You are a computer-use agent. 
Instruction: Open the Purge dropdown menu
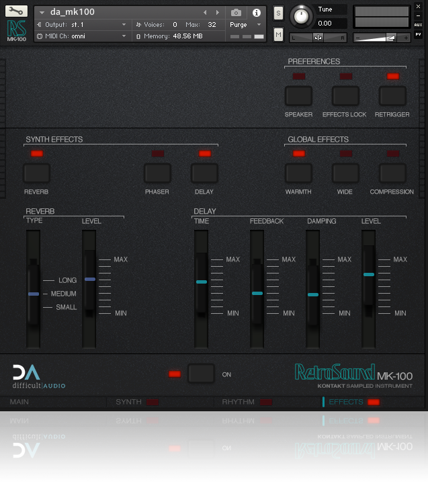pos(245,25)
